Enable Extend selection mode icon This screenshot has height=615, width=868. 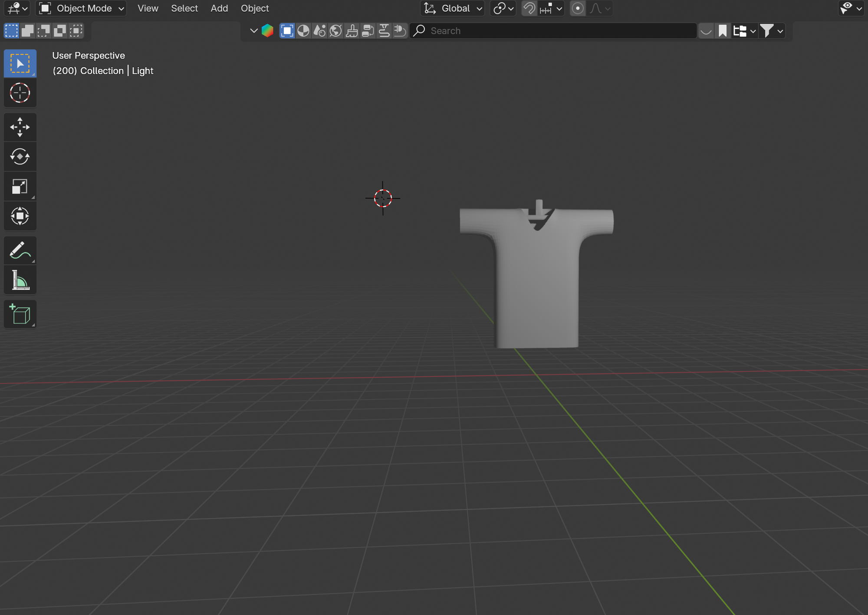tap(27, 31)
